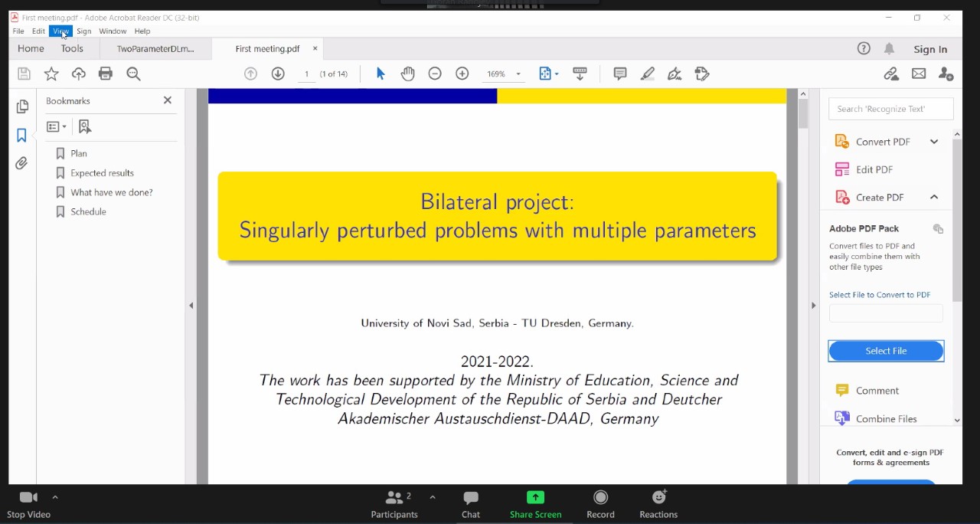This screenshot has width=980, height=524.
Task: Collapse the right tools pane arrow
Action: click(x=813, y=306)
